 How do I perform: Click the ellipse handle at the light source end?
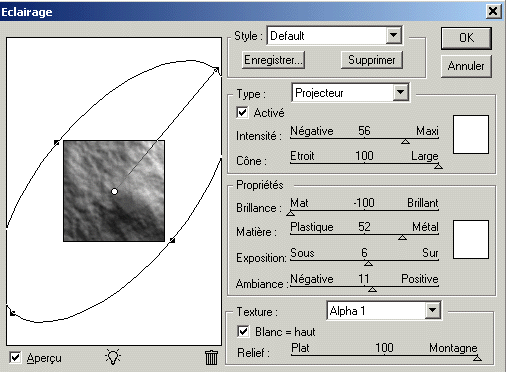[x=216, y=70]
